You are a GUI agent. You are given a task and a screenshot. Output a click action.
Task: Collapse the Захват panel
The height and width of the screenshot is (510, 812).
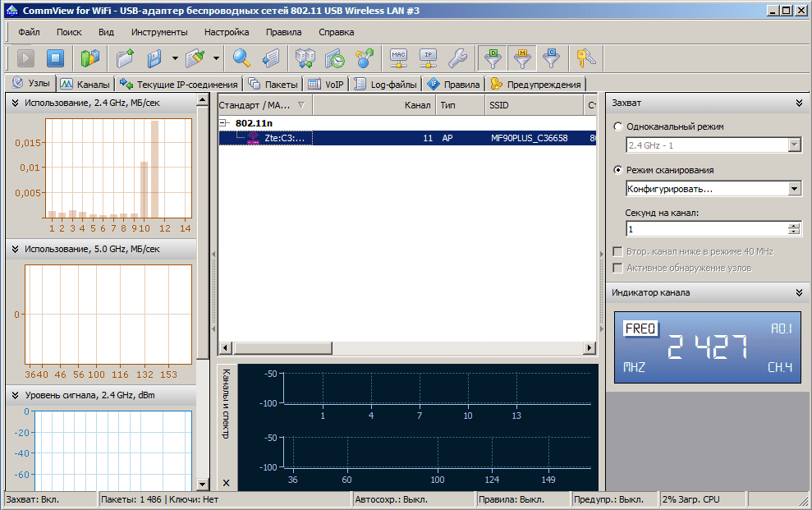pyautogui.click(x=799, y=103)
